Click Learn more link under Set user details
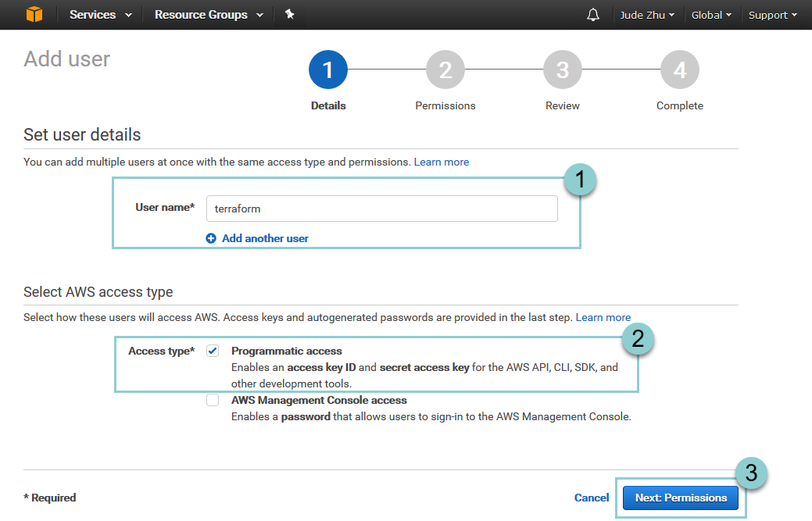812x521 pixels. [x=442, y=162]
